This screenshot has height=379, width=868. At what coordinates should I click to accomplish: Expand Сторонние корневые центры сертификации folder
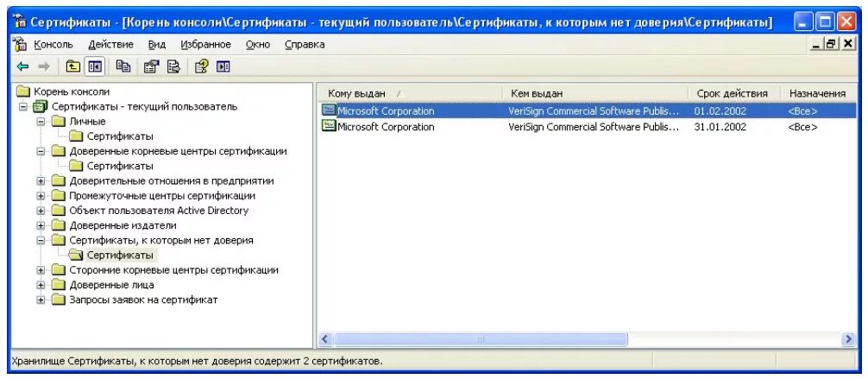(41, 270)
